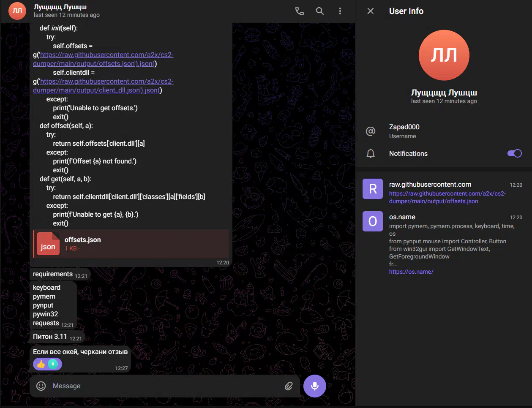Click the 'pynput' line in requirements list
This screenshot has height=408, width=532.
43,305
